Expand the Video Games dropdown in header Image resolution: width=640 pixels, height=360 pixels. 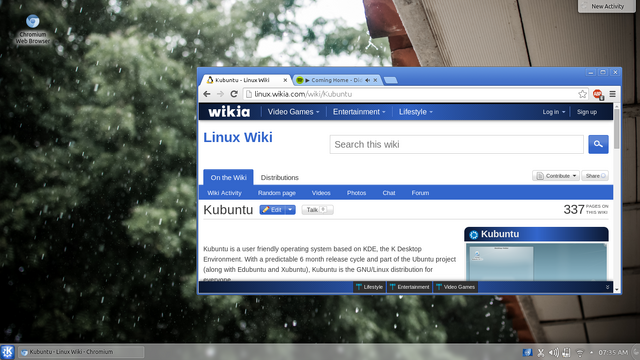tap(293, 111)
